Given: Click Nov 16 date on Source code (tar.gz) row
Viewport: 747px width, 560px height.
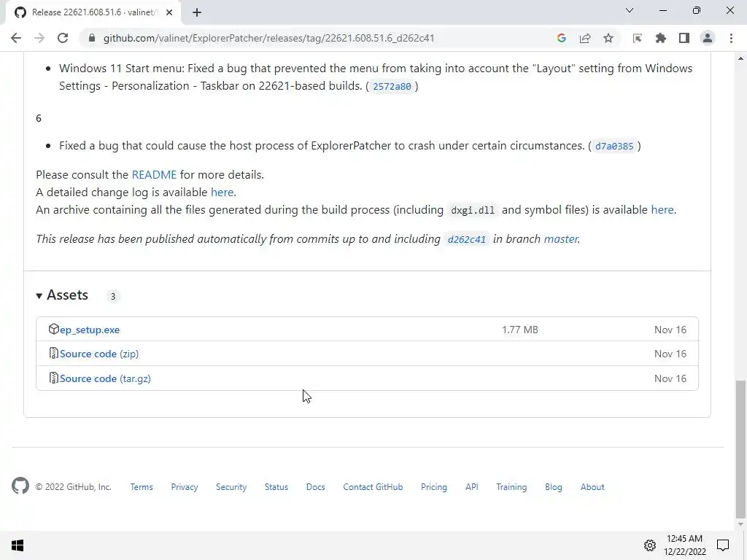Looking at the screenshot, I should [670, 378].
